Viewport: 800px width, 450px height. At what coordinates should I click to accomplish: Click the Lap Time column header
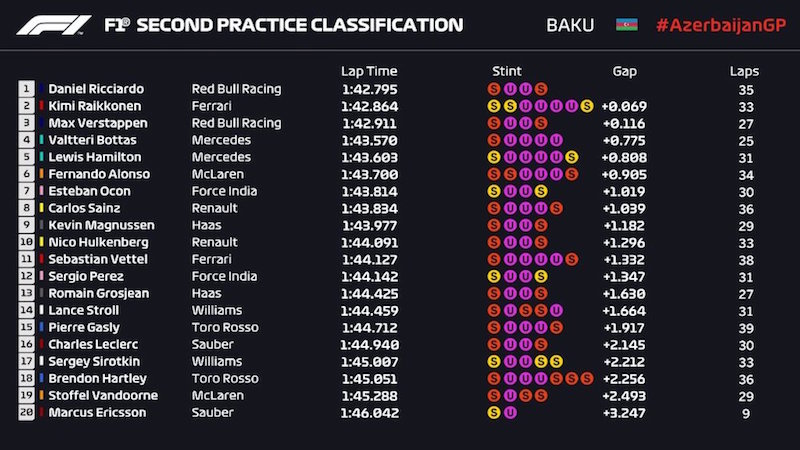[369, 71]
